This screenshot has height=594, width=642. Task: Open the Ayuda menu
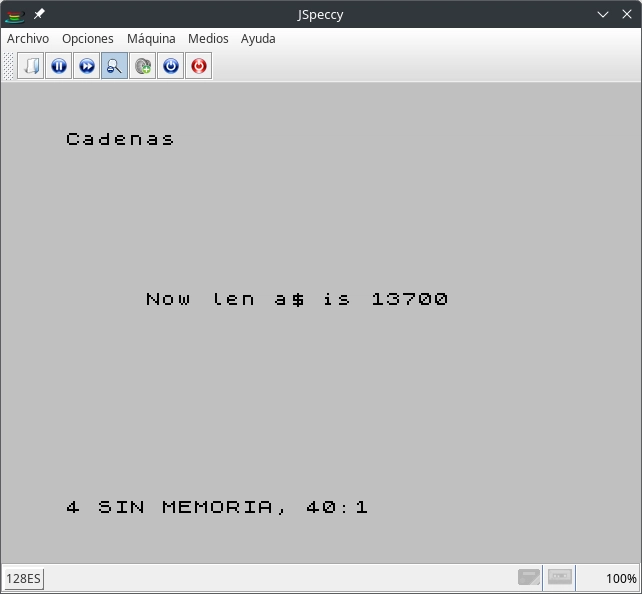[258, 39]
